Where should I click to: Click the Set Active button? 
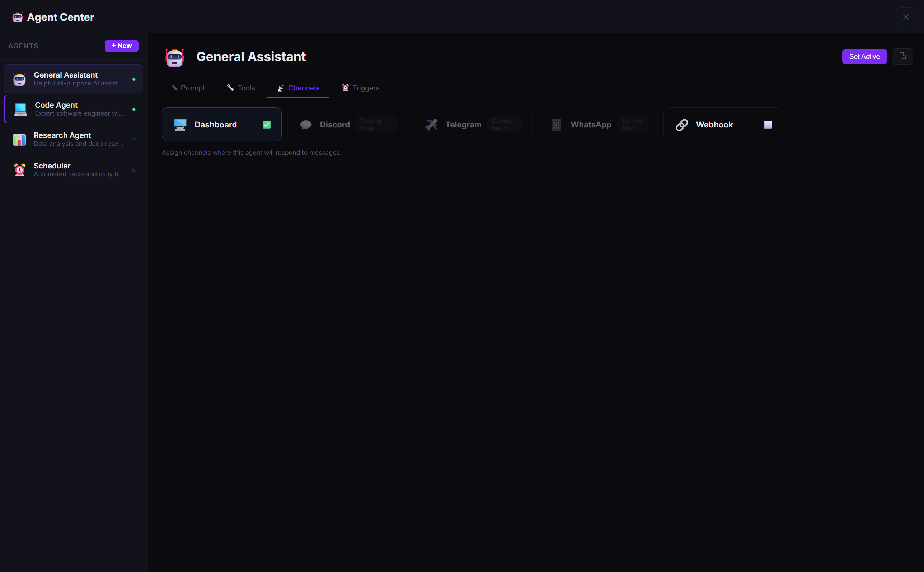click(x=864, y=56)
